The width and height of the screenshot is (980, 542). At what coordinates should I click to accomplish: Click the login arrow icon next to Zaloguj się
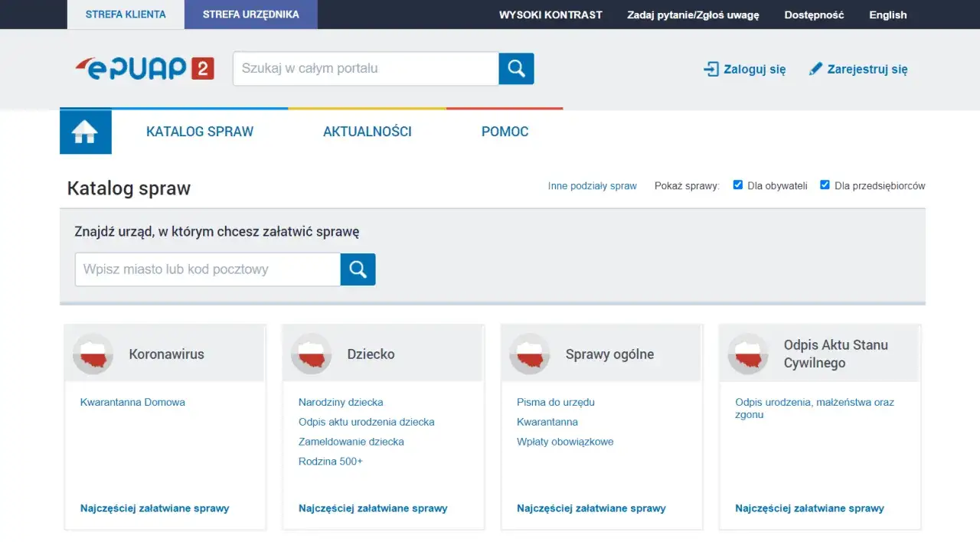click(x=710, y=68)
